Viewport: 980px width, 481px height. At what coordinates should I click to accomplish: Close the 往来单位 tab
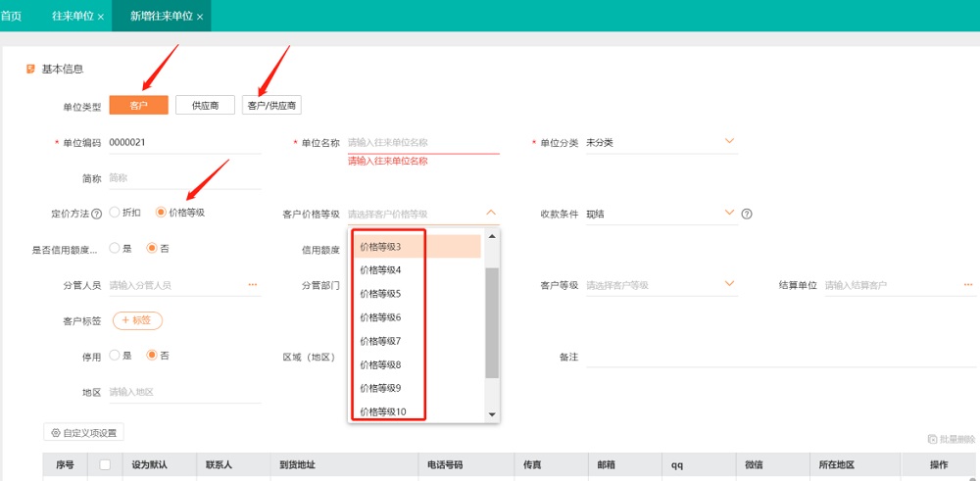click(x=101, y=17)
